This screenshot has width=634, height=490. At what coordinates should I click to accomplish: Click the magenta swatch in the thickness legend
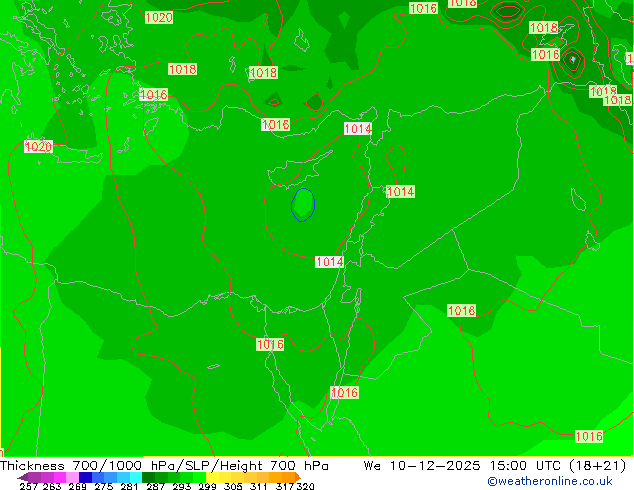[x=60, y=477]
